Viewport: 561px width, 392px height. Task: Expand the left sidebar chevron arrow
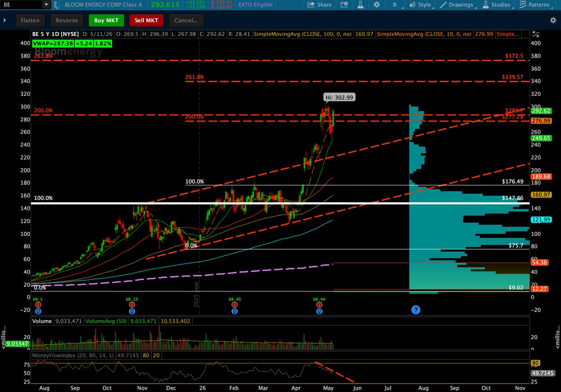(4, 21)
